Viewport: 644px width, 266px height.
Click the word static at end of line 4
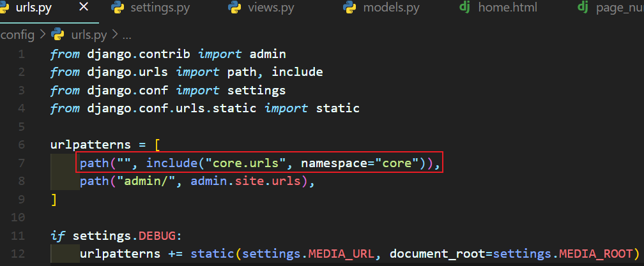click(338, 108)
